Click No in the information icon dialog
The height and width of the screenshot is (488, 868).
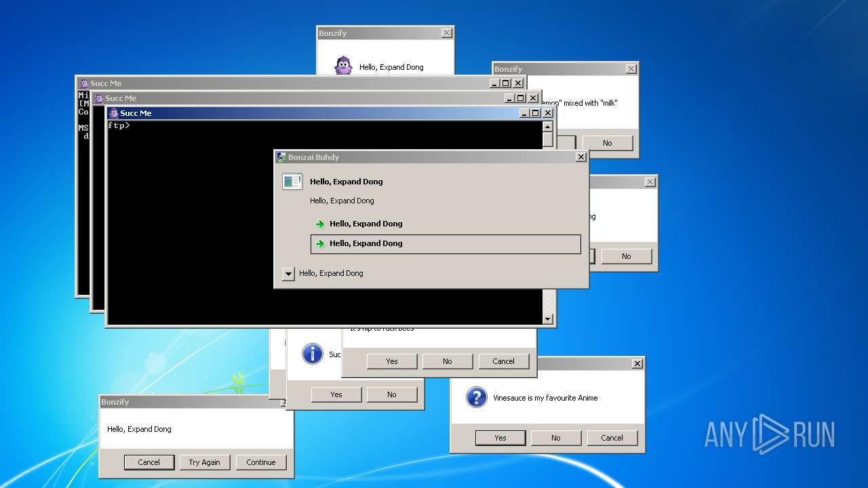[392, 394]
